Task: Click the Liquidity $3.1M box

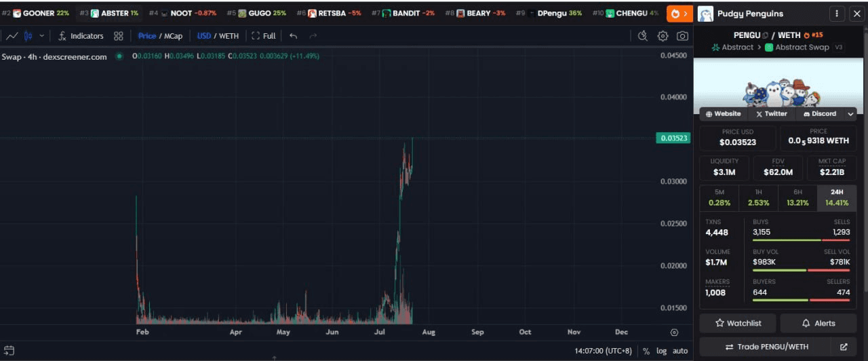Action: click(x=724, y=168)
